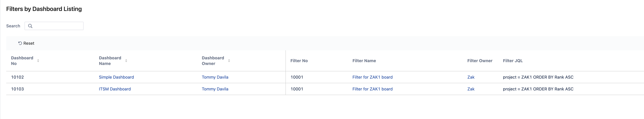The width and height of the screenshot is (644, 119).
Task: Click the Dashboard No column header
Action: [x=22, y=61]
